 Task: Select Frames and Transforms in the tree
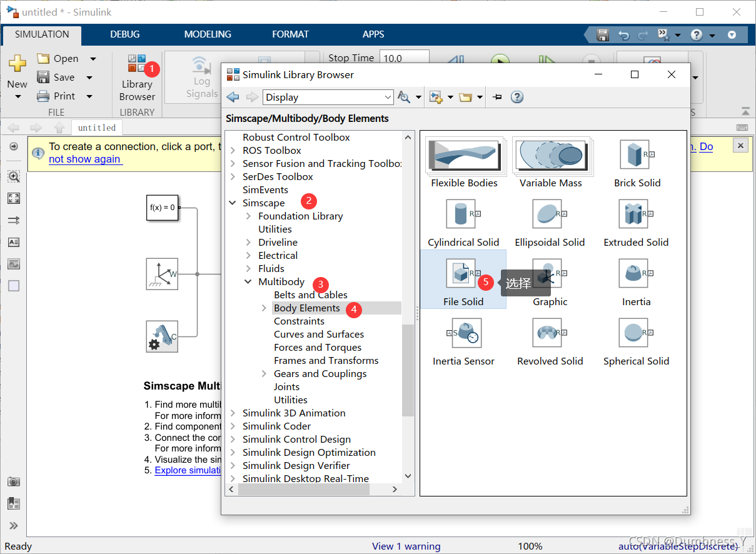(326, 361)
